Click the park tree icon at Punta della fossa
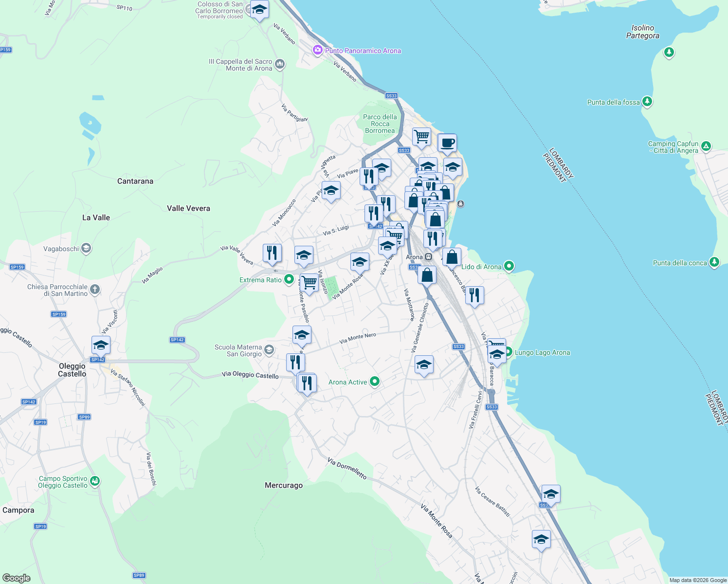This screenshot has width=728, height=584. pos(647,102)
